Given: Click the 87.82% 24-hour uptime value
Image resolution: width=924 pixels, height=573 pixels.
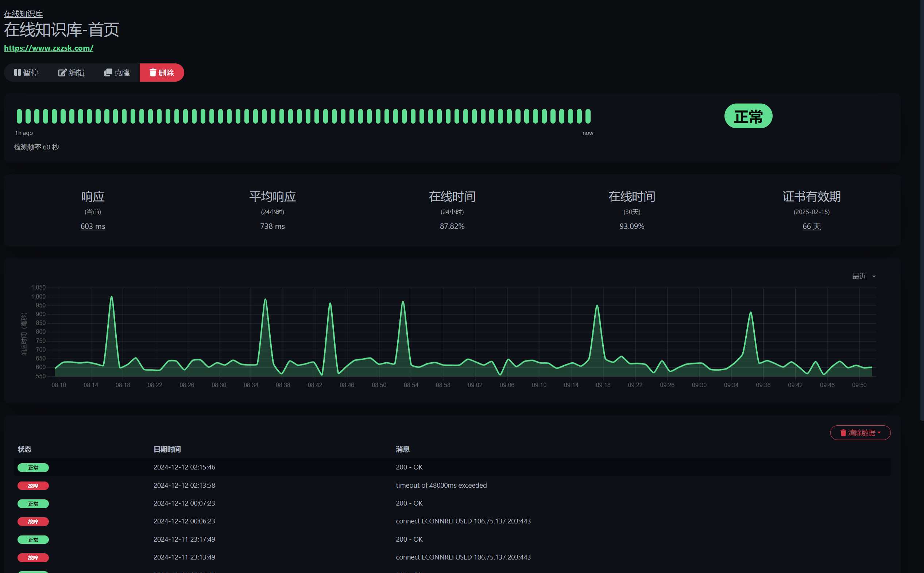Looking at the screenshot, I should click(452, 226).
